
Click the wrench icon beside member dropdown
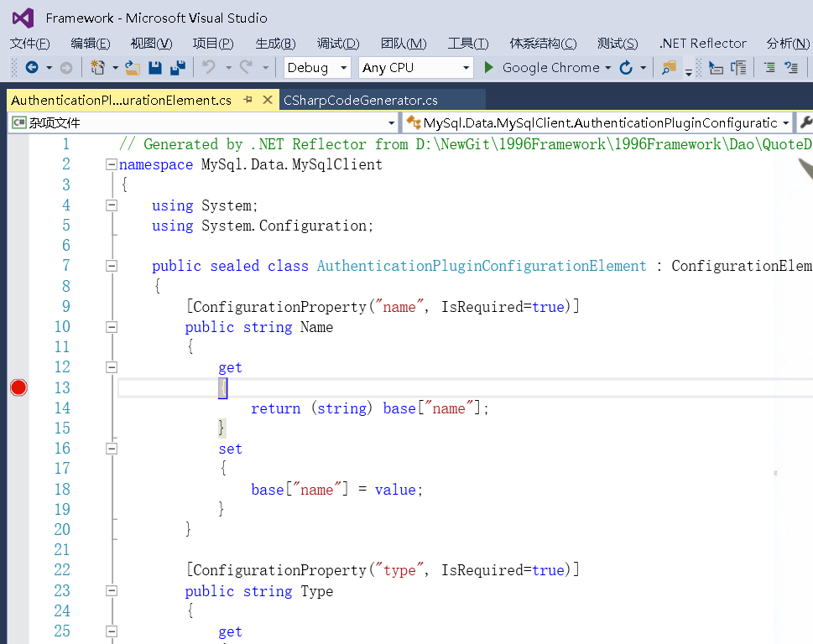click(806, 122)
